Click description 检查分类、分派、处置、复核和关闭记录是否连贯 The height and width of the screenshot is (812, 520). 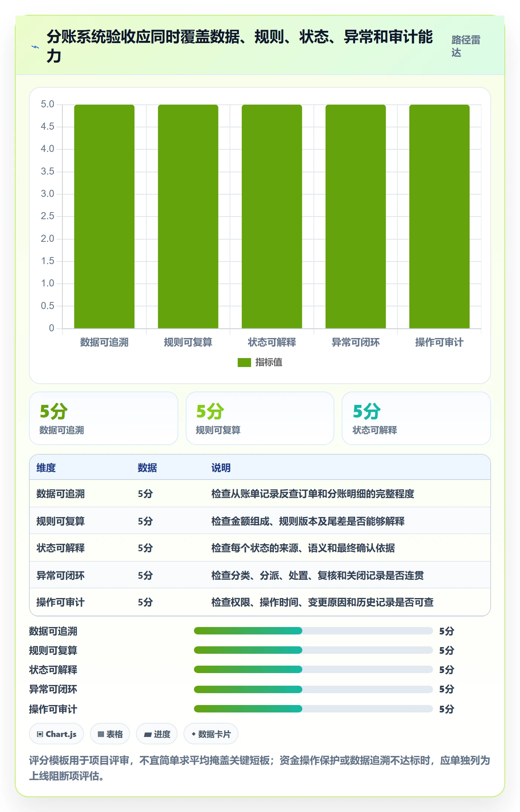click(x=318, y=575)
